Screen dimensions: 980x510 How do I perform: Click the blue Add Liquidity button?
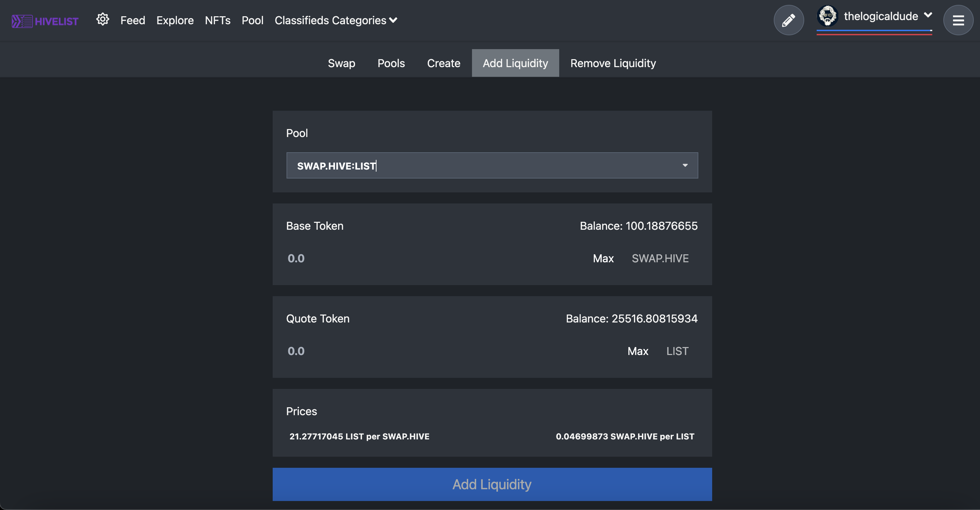click(x=492, y=484)
